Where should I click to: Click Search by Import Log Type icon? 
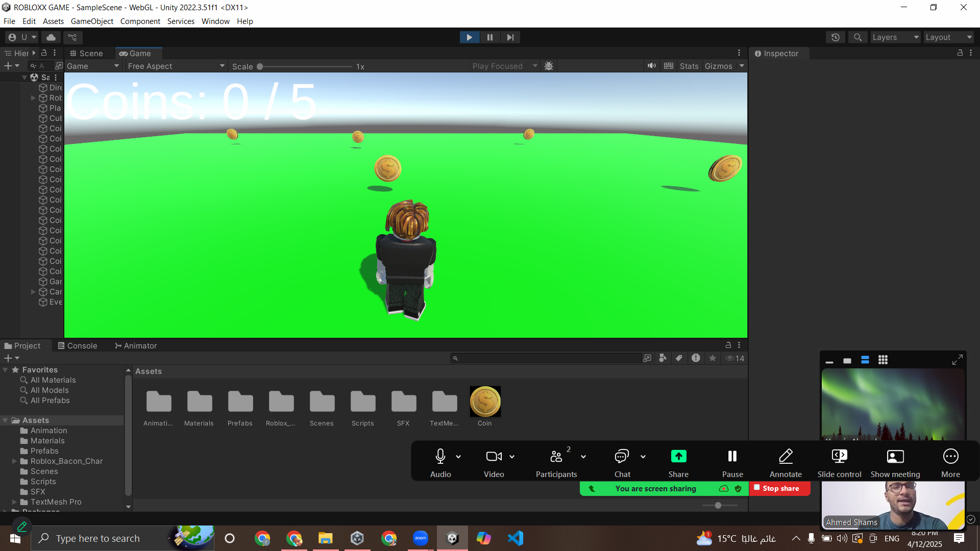pos(696,358)
